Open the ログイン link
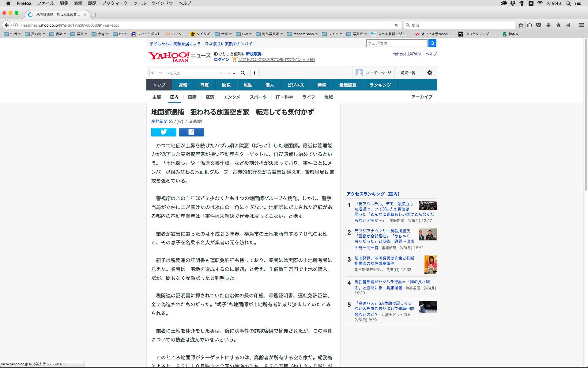The width and height of the screenshot is (588, 368). tap(222, 59)
